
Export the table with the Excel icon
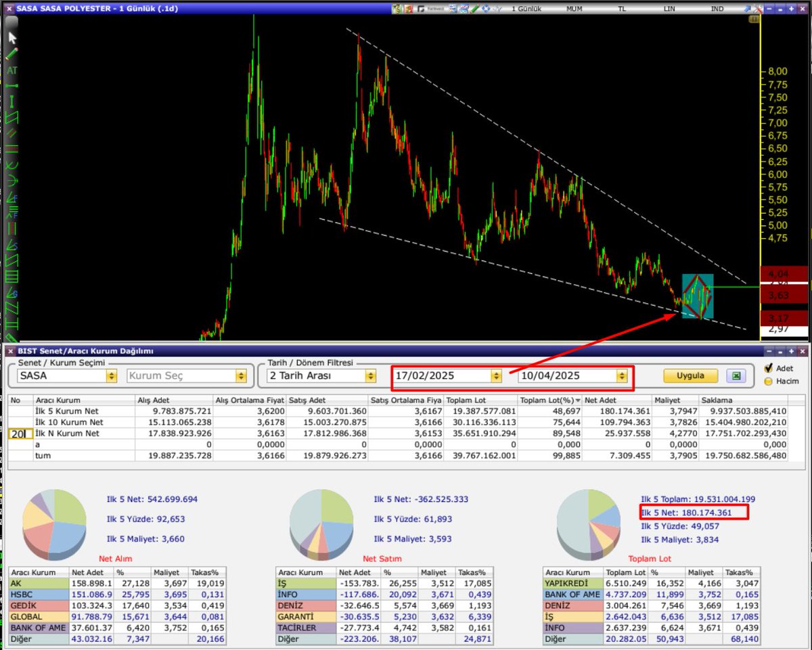pos(736,375)
